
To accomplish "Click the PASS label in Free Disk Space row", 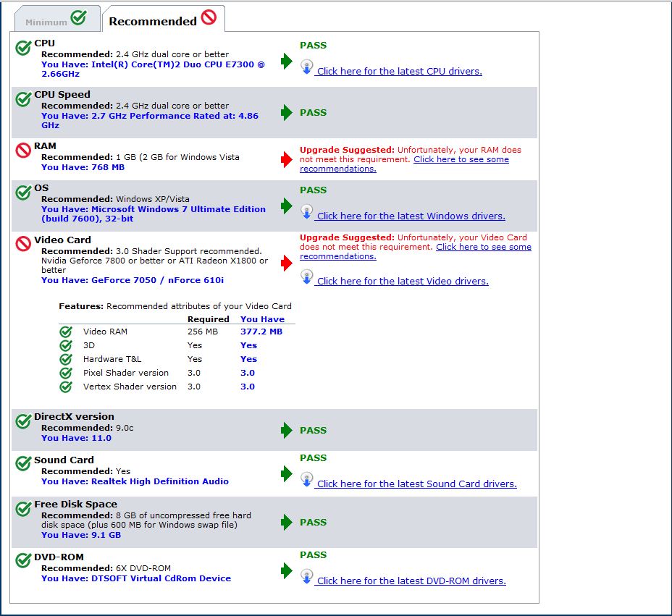I will 314,522.
